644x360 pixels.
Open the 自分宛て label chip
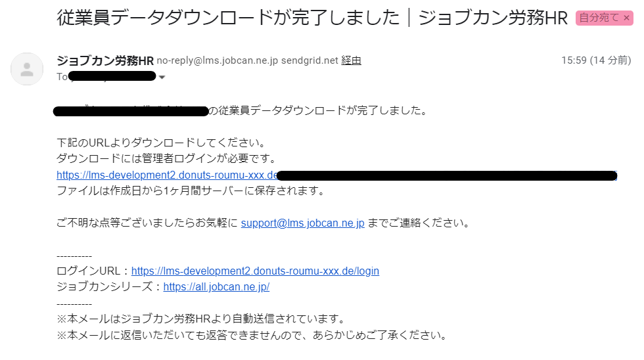[x=599, y=18]
